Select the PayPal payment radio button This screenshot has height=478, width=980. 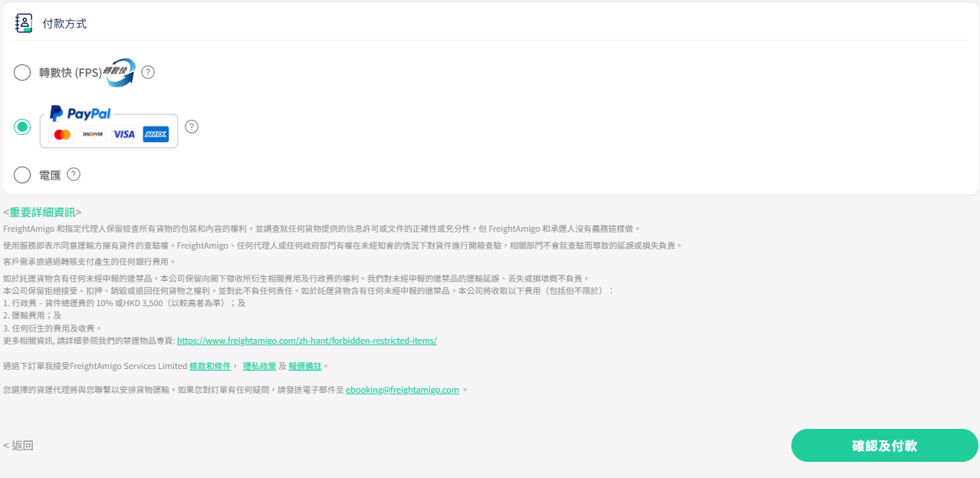(22, 127)
